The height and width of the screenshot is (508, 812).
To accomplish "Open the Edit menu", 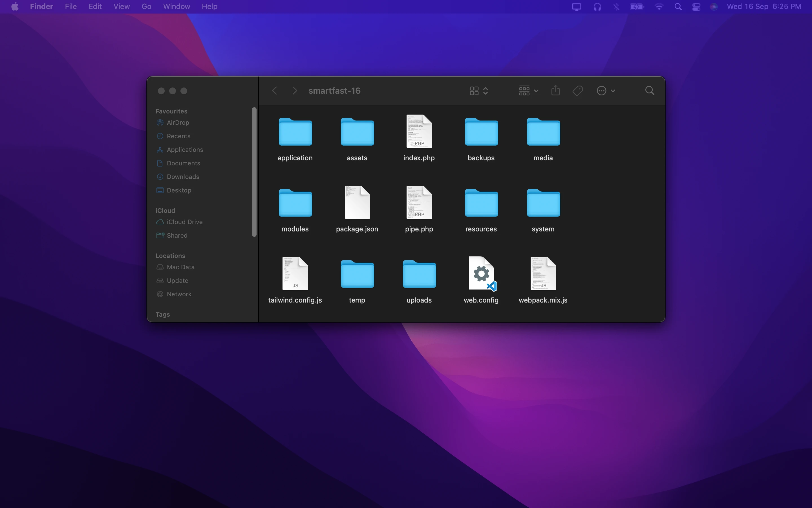I will [x=95, y=6].
